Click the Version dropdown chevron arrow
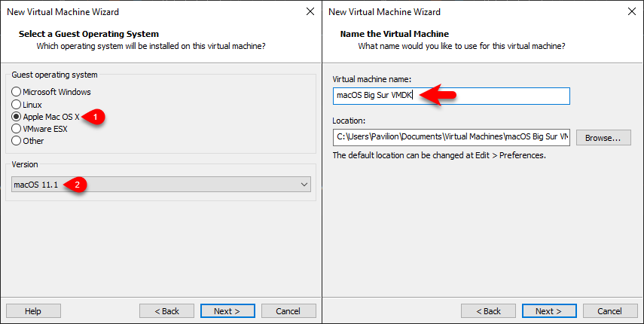Image resolution: width=644 pixels, height=324 pixels. tap(304, 185)
